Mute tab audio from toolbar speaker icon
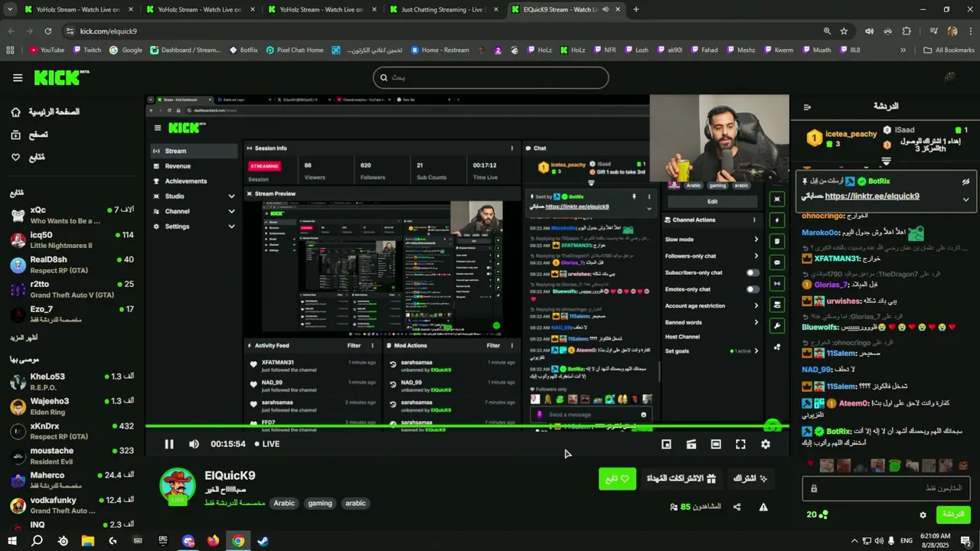980x551 pixels. (x=869, y=31)
